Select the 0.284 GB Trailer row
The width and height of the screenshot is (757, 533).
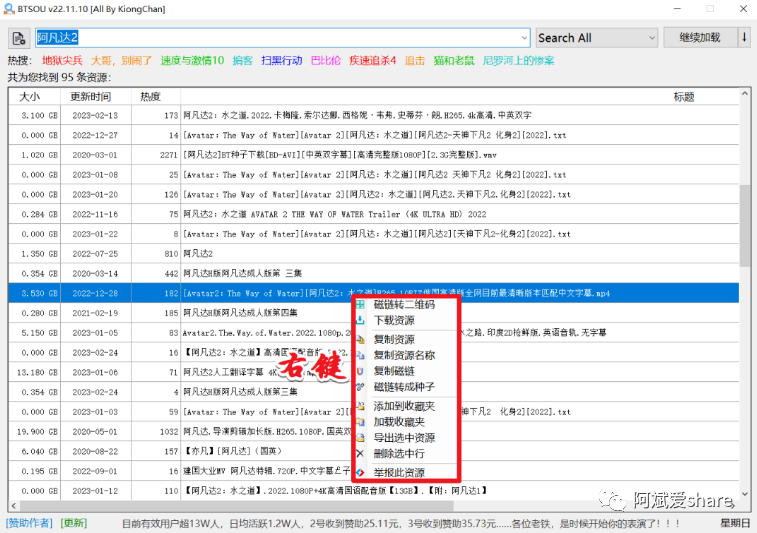tap(374, 214)
